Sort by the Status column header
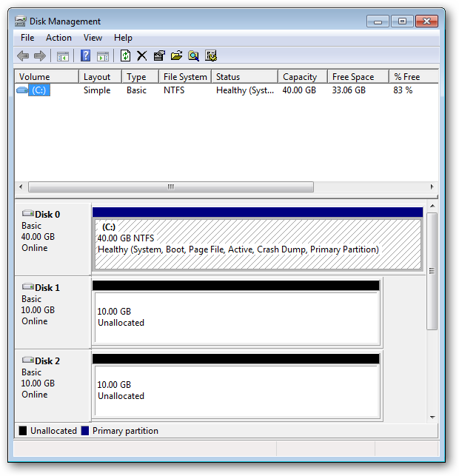Viewport: 459px width, 476px height. [245, 77]
